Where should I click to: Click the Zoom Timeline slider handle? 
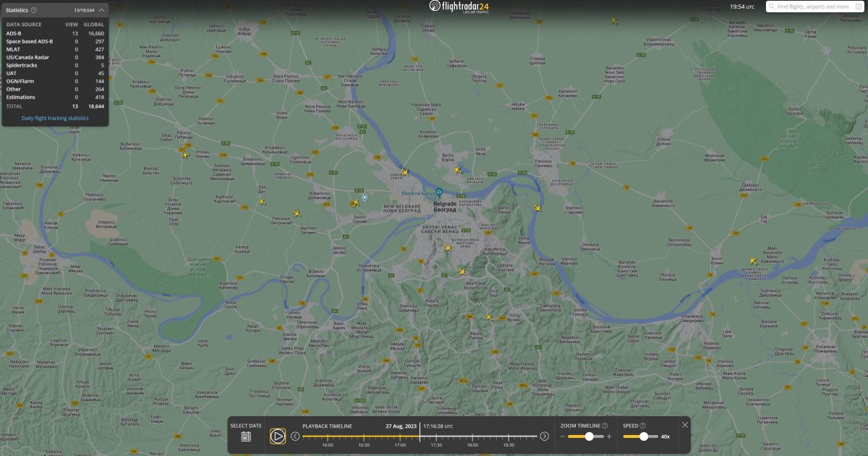(590, 436)
